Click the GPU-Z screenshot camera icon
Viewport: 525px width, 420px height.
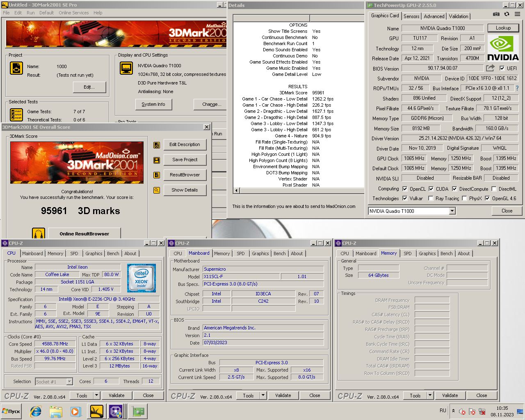pyautogui.click(x=496, y=14)
